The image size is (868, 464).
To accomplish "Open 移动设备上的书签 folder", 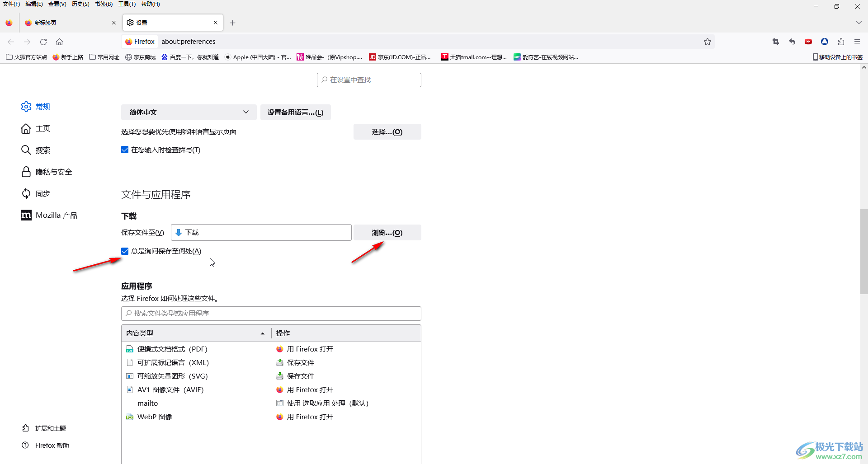I will tap(838, 57).
